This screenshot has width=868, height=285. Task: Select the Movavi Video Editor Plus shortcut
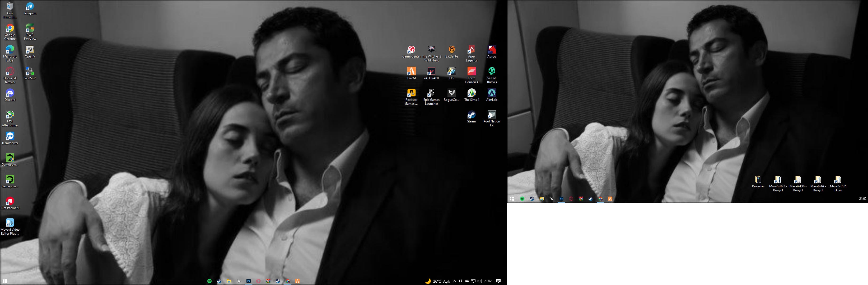click(x=10, y=227)
